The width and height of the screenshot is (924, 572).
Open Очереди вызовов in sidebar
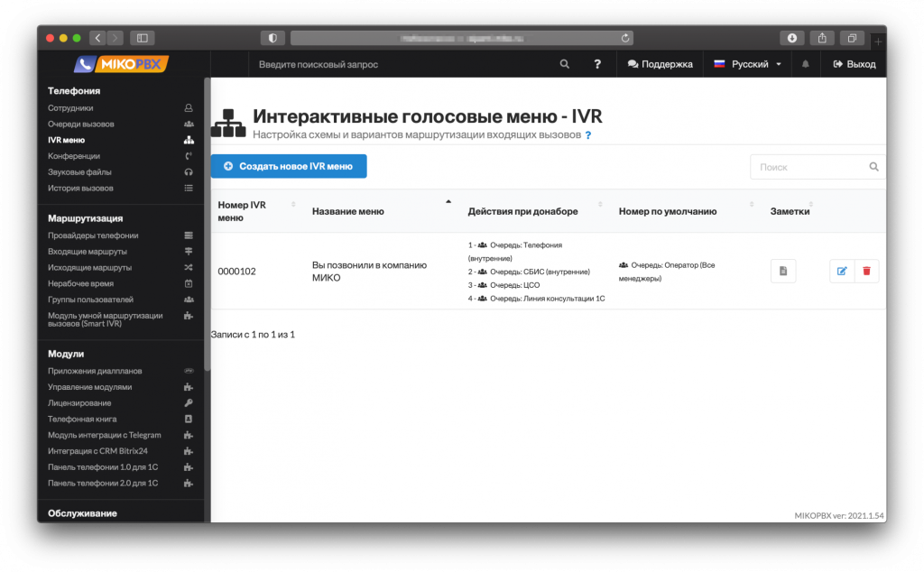point(81,124)
